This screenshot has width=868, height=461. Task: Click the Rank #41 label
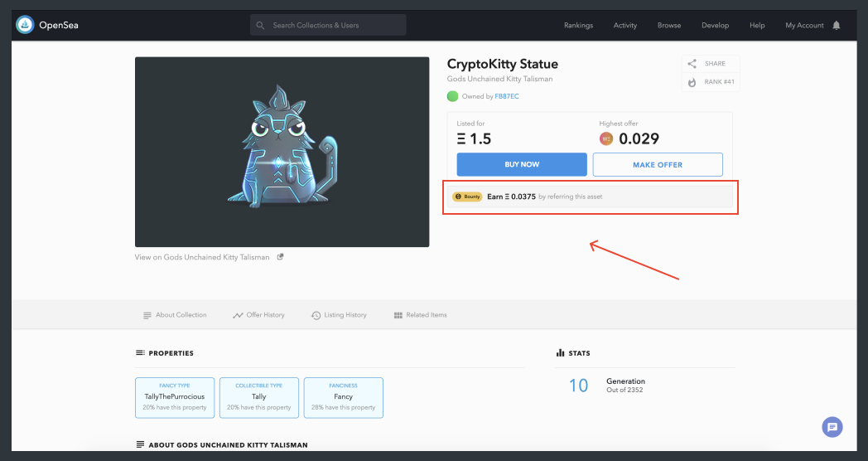tap(719, 82)
